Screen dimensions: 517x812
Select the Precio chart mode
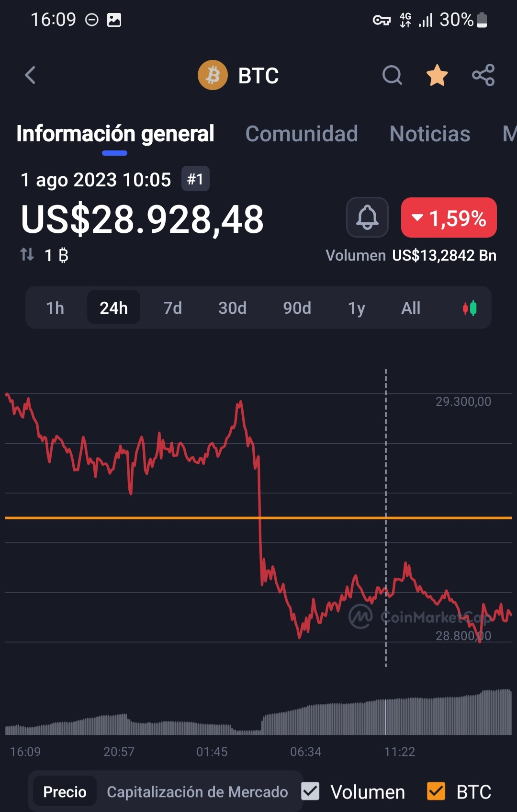tap(65, 792)
